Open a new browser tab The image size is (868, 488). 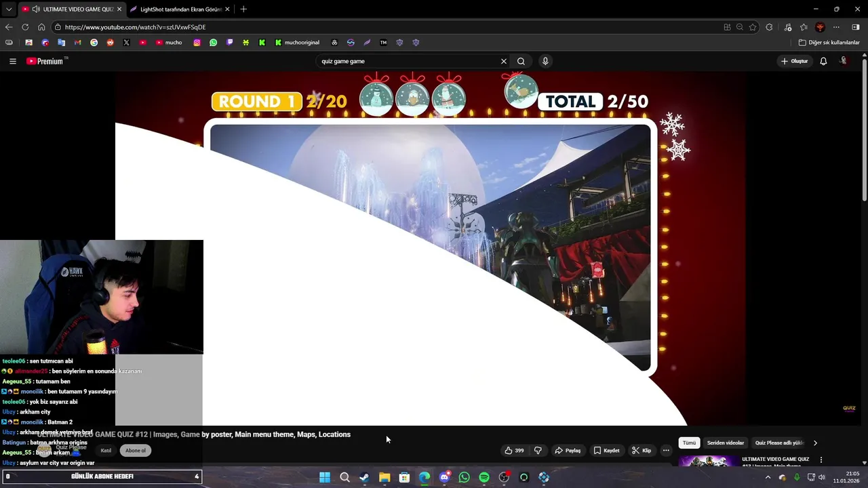point(243,9)
